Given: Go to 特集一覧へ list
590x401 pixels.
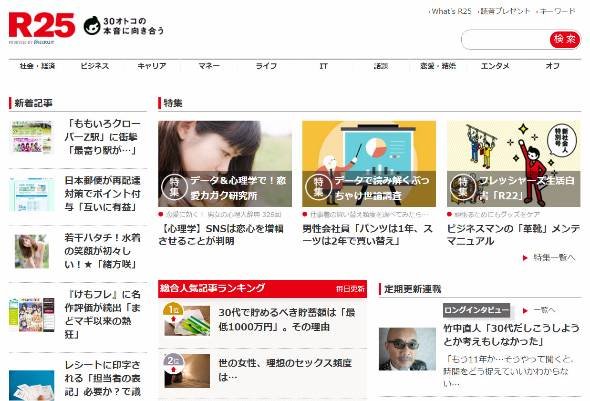Looking at the screenshot, I should [554, 258].
